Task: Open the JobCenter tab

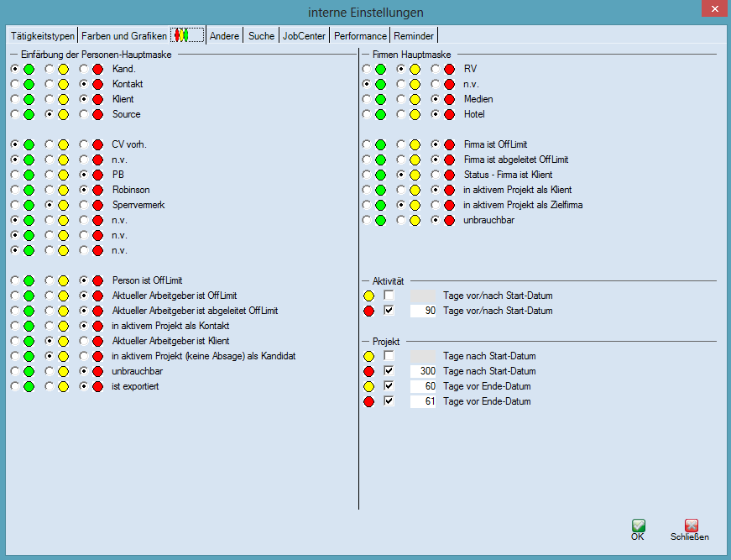Action: pos(304,36)
